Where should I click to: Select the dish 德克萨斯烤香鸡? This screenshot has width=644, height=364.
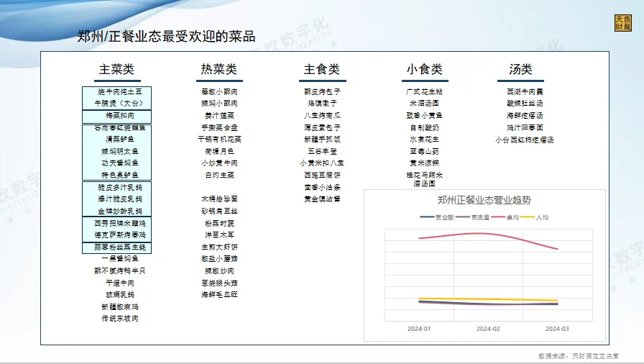120,235
